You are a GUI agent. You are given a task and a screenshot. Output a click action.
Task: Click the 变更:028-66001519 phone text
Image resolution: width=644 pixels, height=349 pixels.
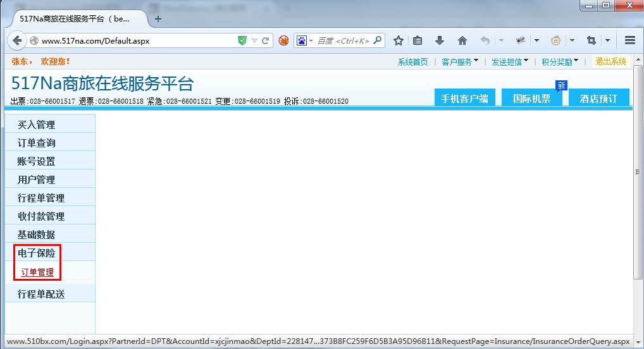click(x=247, y=101)
